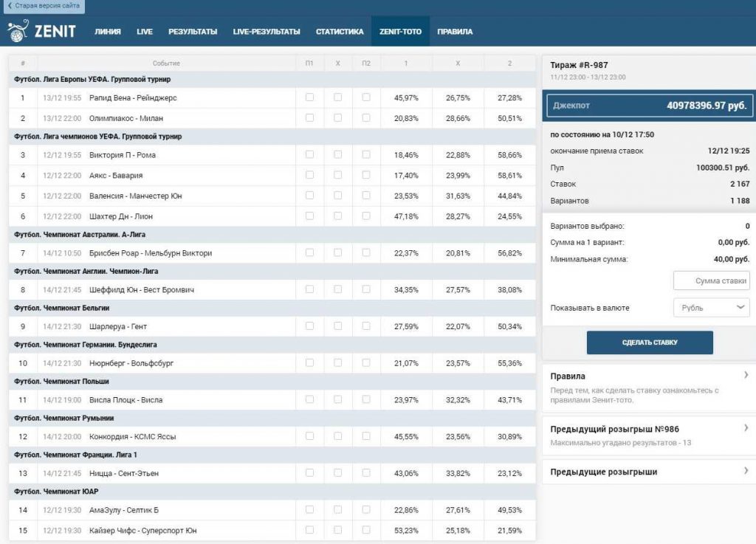Click the Пул value 100300.51 руб.
The height and width of the screenshot is (544, 756).
[723, 168]
